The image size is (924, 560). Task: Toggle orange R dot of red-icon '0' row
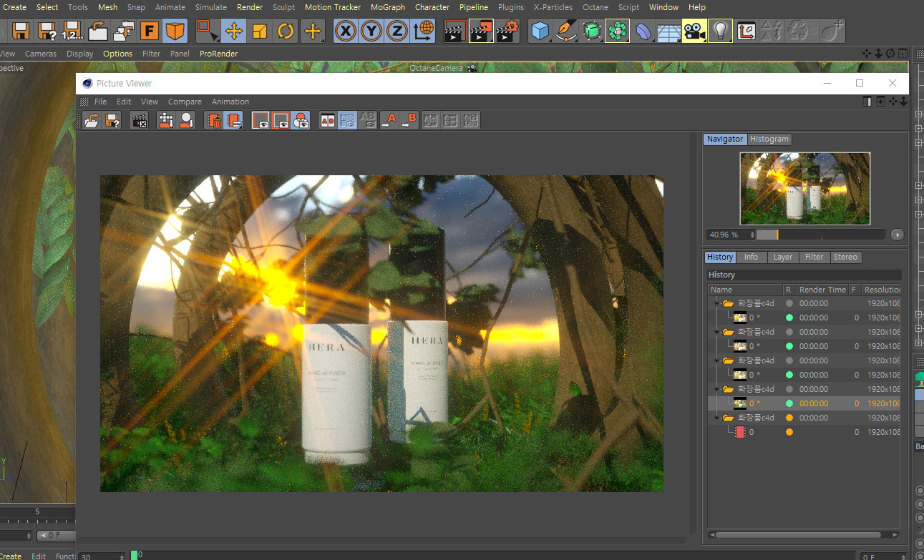[x=789, y=432]
